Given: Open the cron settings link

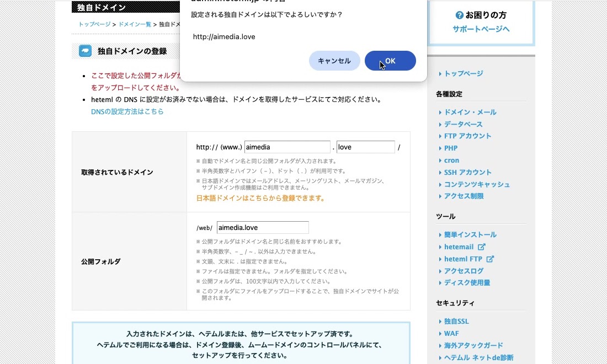Looking at the screenshot, I should click(451, 160).
